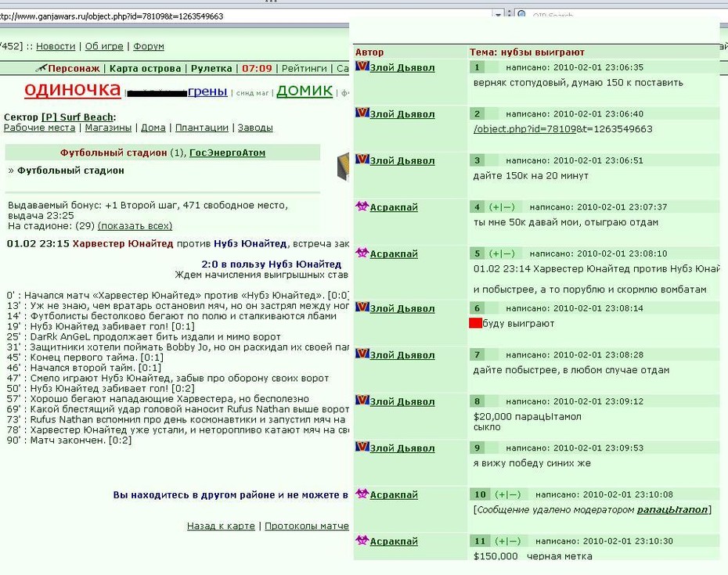The height and width of the screenshot is (575, 728).
Task: Open Рулетка in the game menu
Action: tap(211, 69)
